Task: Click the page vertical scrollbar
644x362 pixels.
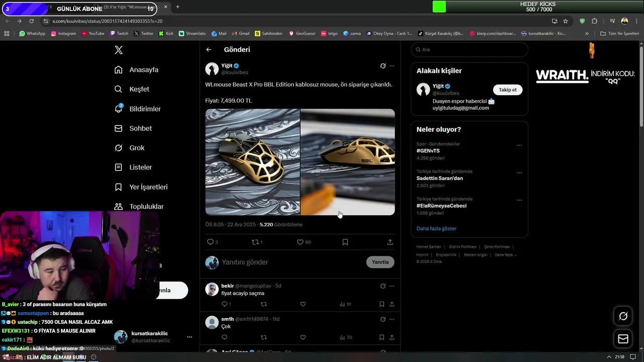Action: 641,85
